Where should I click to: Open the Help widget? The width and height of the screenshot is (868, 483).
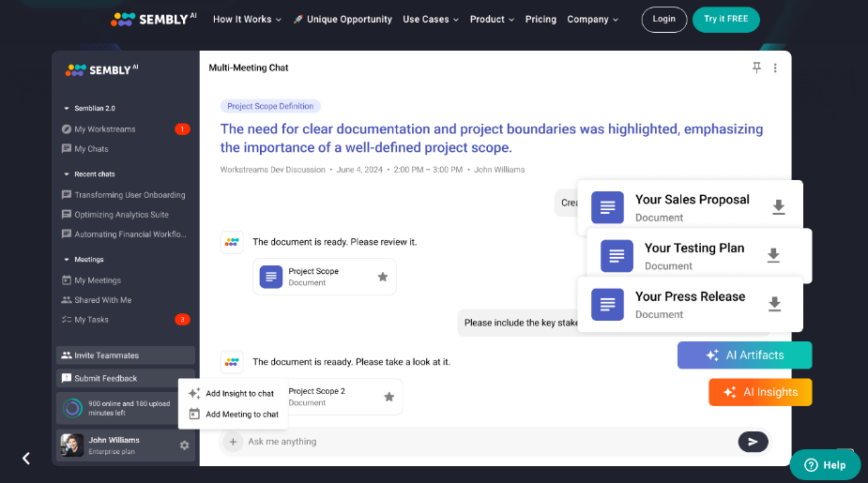(825, 465)
